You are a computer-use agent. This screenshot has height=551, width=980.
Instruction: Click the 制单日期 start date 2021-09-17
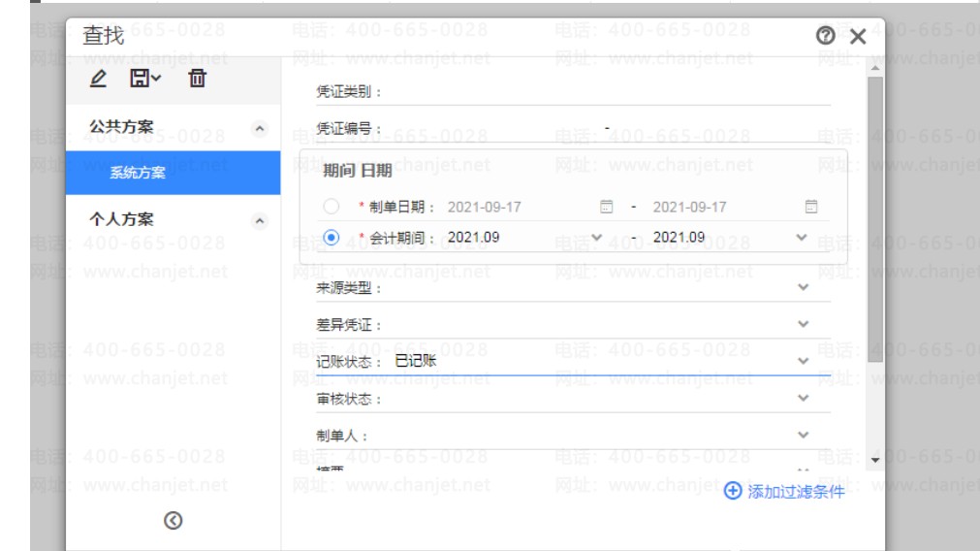(x=485, y=207)
